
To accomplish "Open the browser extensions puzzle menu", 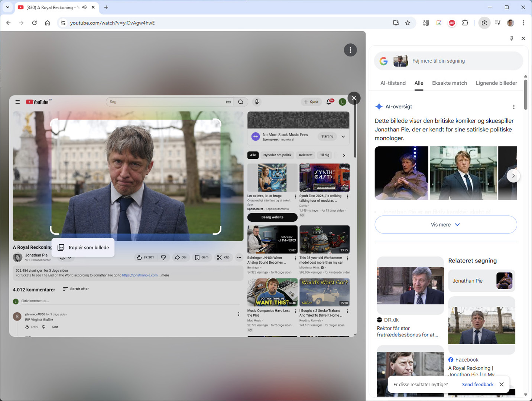I will (x=465, y=23).
